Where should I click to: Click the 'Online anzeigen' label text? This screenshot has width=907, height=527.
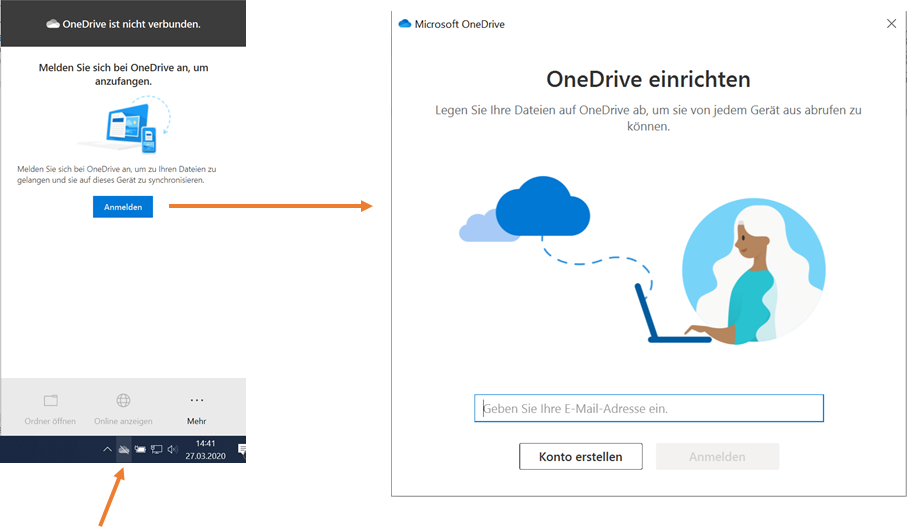[x=123, y=421]
